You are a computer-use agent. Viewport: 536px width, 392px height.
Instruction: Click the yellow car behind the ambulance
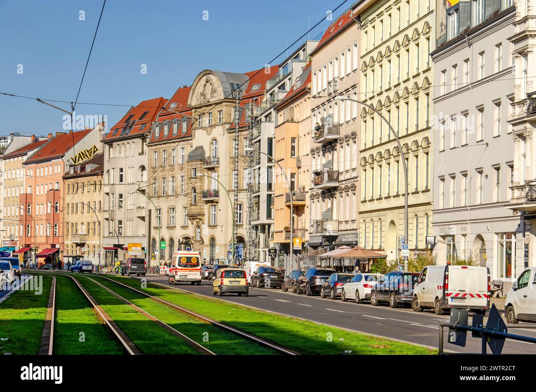tap(230, 282)
